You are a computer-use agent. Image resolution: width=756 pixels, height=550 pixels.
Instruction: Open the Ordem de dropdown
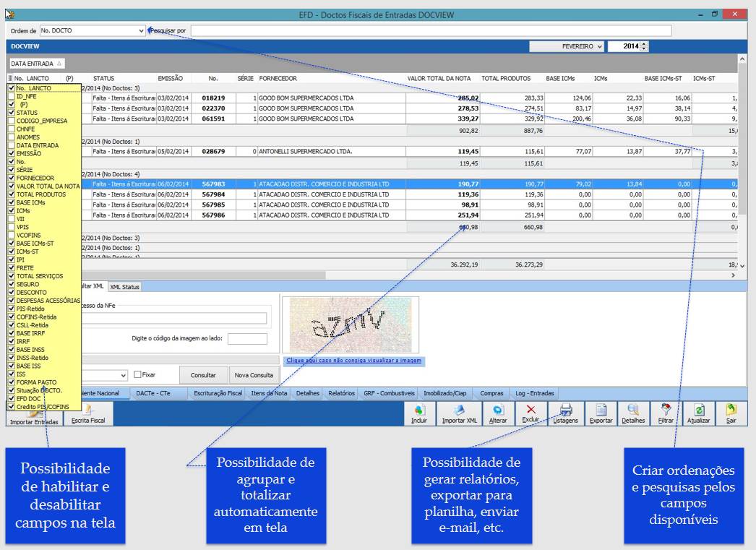[x=141, y=31]
